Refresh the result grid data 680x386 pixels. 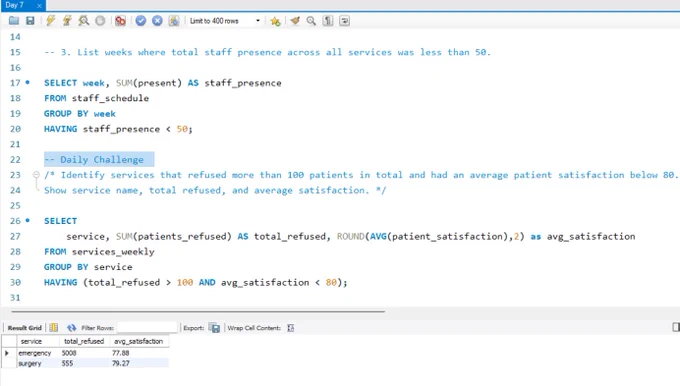click(x=71, y=328)
